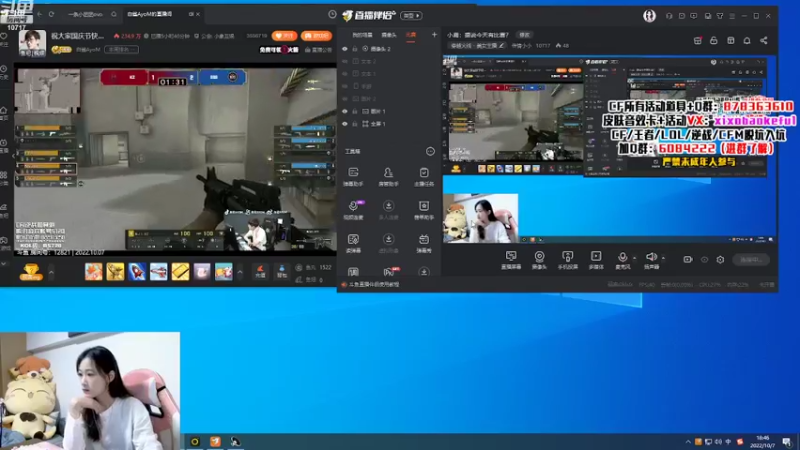The height and width of the screenshot is (450, 800).
Task: Open 变声器 tool
Action: [353, 243]
